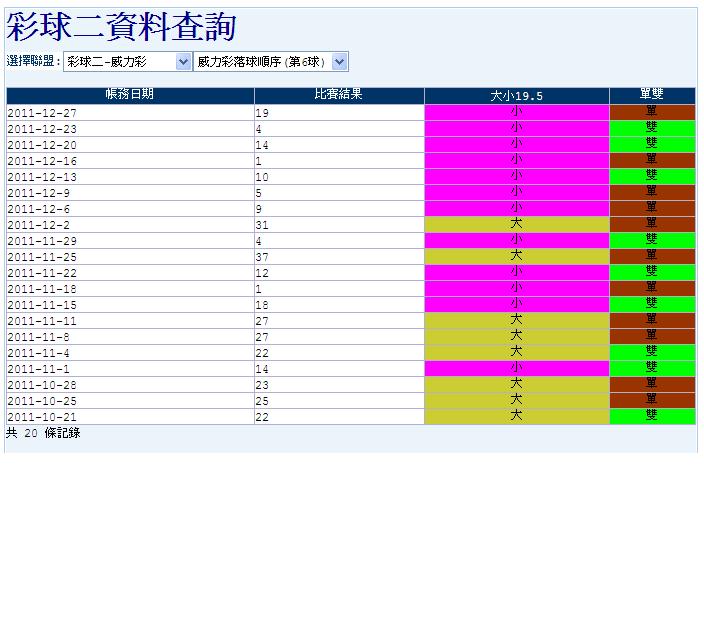Click yellow 大 cell in 2011-11-25 row
This screenshot has width=704, height=631.
click(x=517, y=257)
